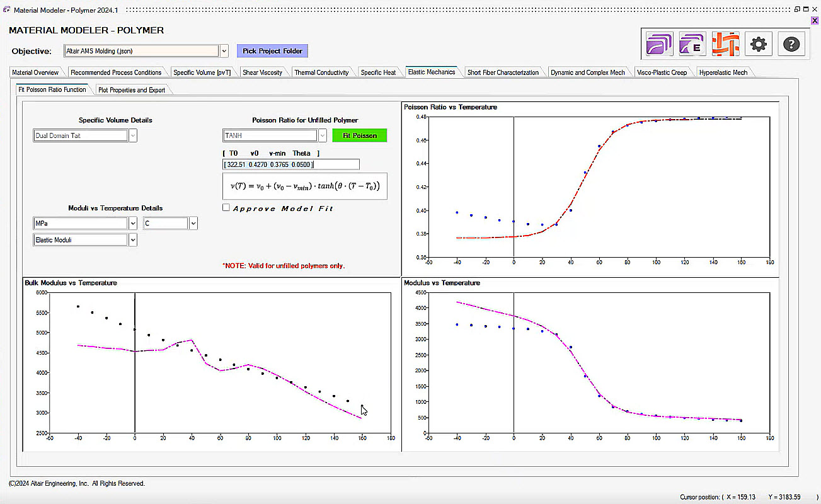
Task: Open the Dual Domain Tait dropdown
Action: coord(132,135)
